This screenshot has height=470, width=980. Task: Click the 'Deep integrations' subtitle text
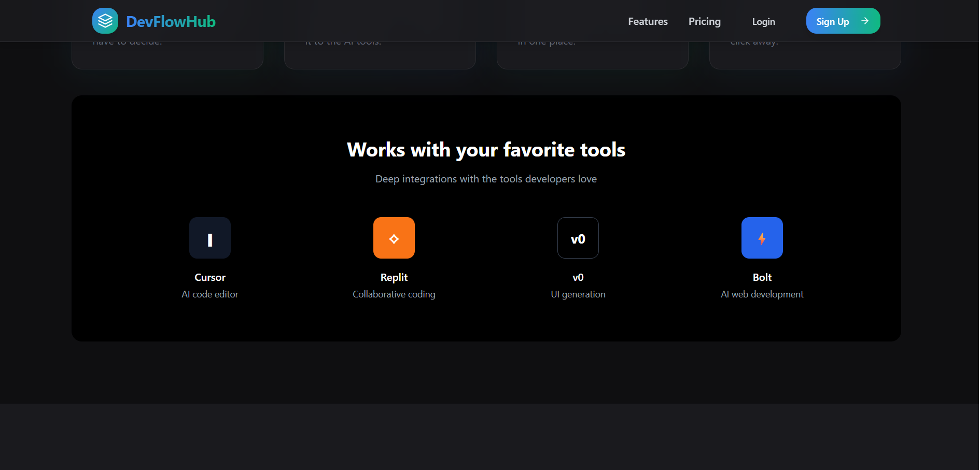point(486,179)
